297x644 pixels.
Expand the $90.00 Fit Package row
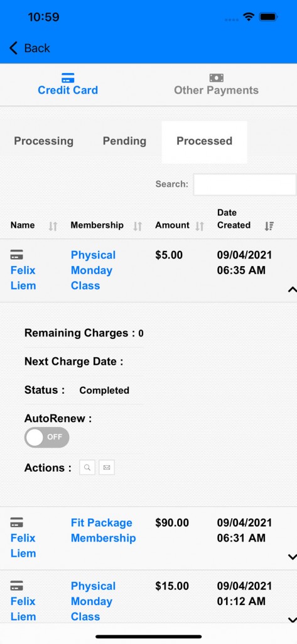point(292,557)
